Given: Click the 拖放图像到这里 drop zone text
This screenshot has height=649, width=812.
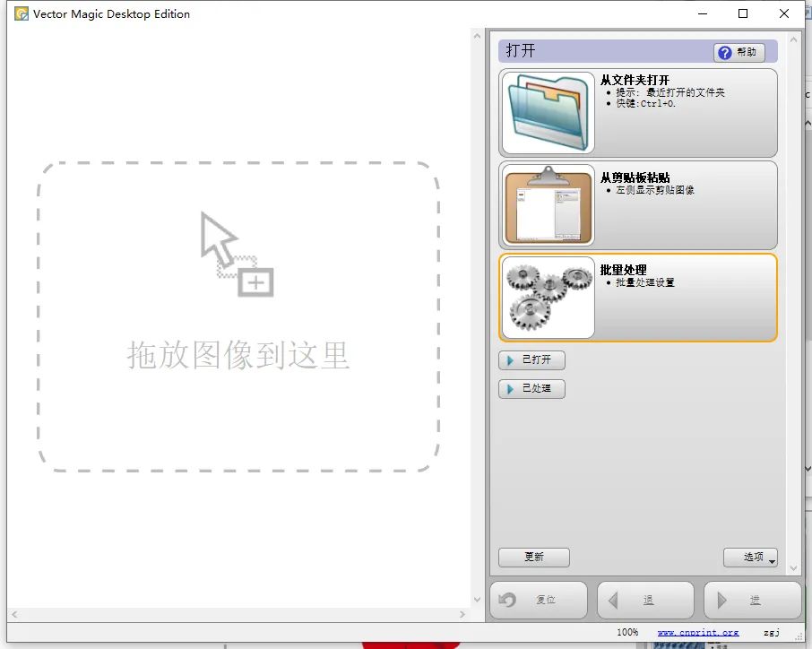Looking at the screenshot, I should coord(238,355).
